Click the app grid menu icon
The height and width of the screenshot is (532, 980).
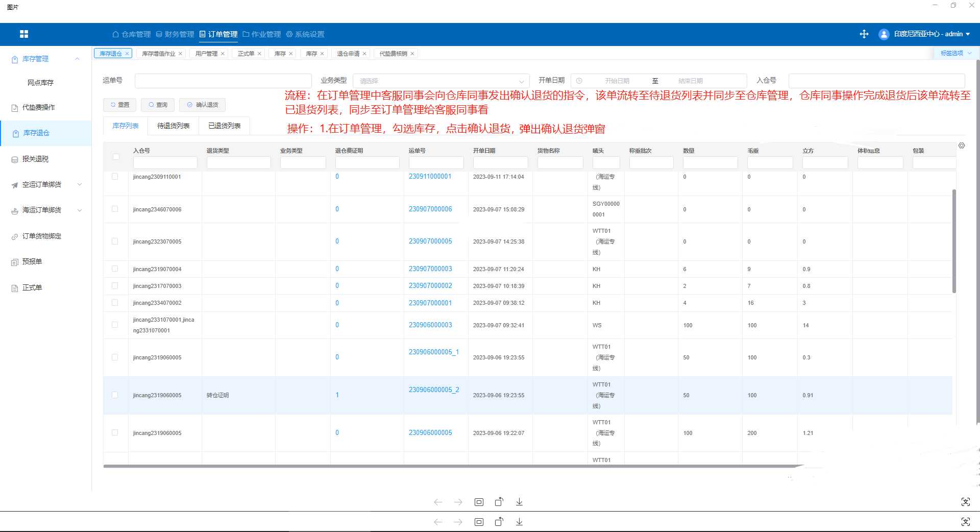(x=24, y=34)
